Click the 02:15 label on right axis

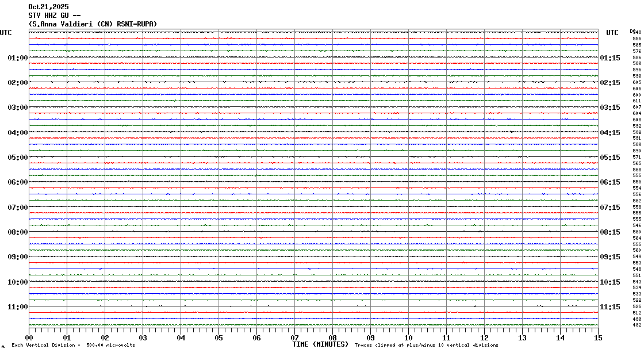[609, 83]
